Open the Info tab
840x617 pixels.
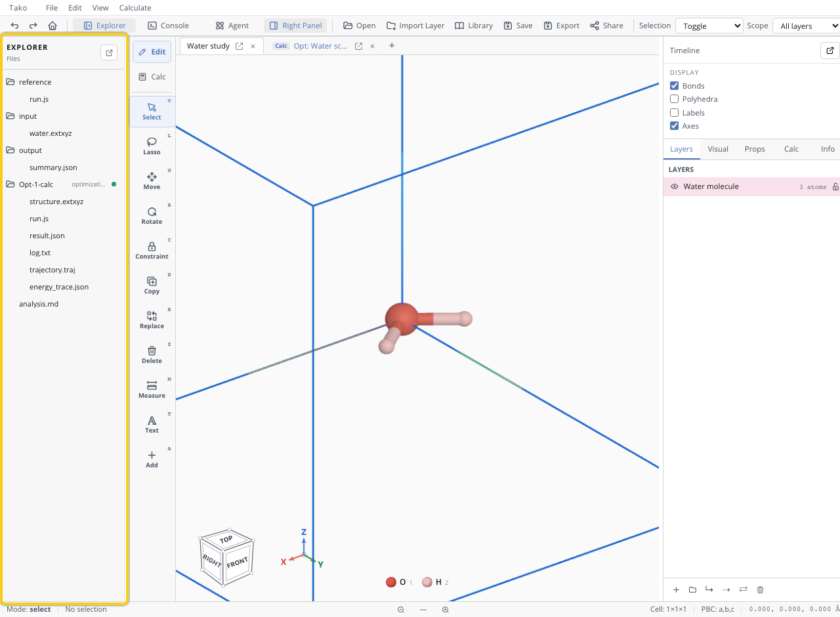click(x=828, y=149)
